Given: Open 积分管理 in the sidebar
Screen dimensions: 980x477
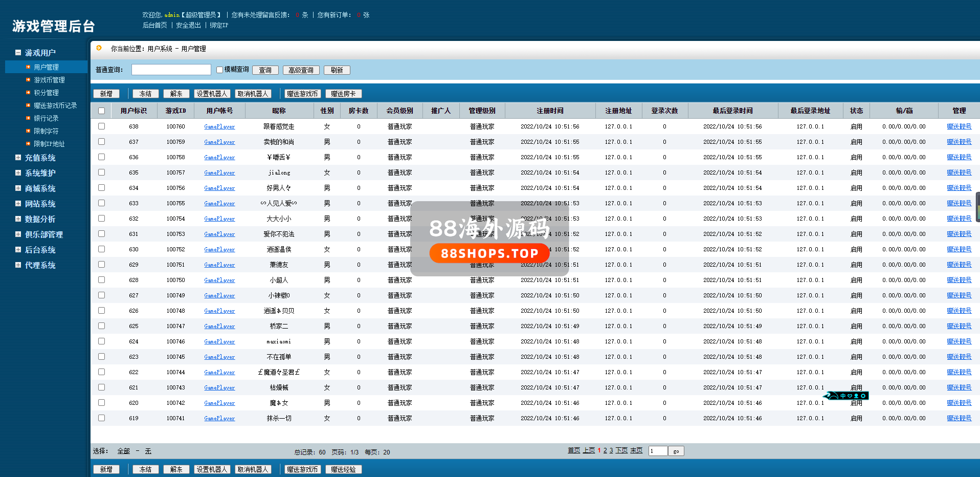Looking at the screenshot, I should click(x=46, y=93).
